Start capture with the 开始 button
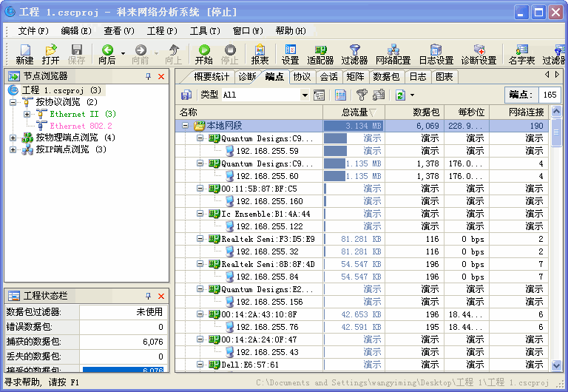This screenshot has width=568, height=392. point(204,54)
